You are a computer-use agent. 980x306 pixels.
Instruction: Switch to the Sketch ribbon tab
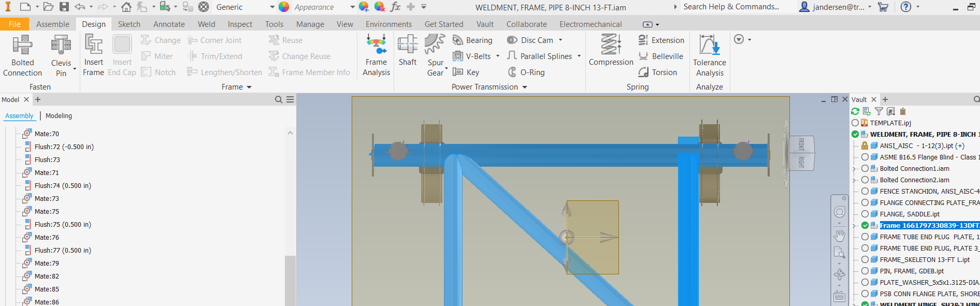click(x=129, y=24)
